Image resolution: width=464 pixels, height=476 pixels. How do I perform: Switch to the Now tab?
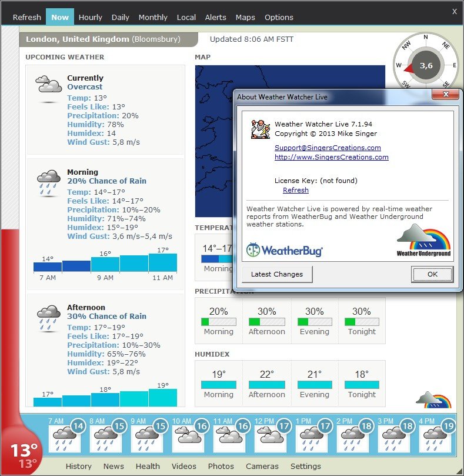[60, 17]
